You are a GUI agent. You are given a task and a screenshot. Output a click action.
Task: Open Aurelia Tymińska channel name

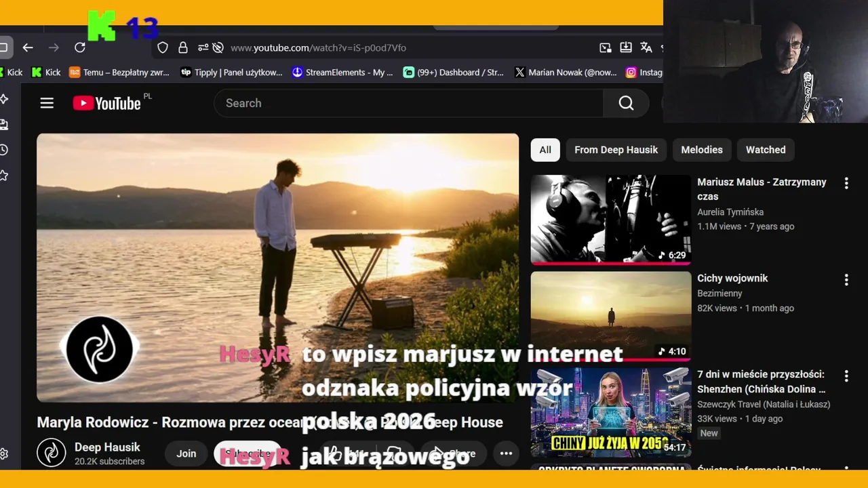(730, 212)
